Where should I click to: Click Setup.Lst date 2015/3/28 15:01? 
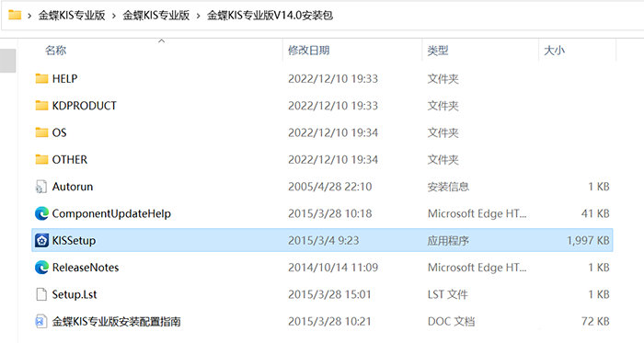tap(329, 294)
